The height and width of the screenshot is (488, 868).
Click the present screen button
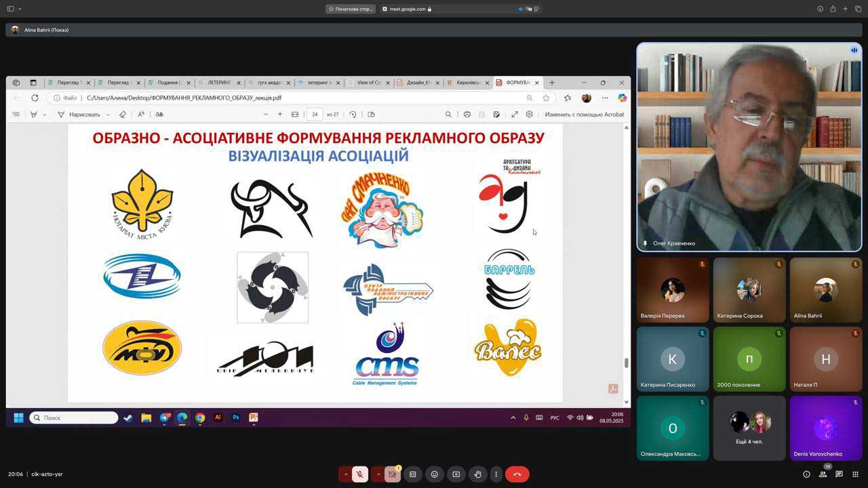456,474
